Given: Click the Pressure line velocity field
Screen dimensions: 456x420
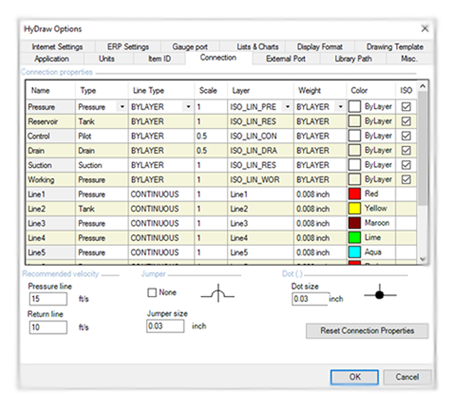Looking at the screenshot, I should (x=48, y=299).
